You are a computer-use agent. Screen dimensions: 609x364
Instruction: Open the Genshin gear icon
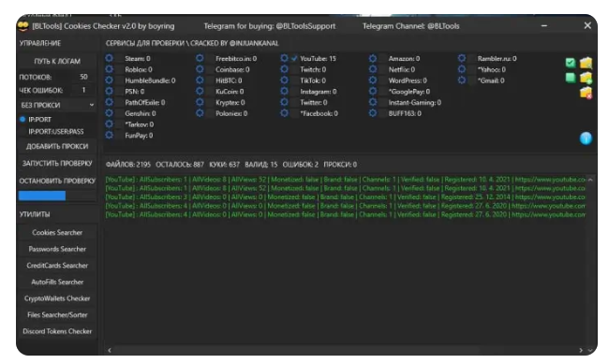pyautogui.click(x=109, y=113)
